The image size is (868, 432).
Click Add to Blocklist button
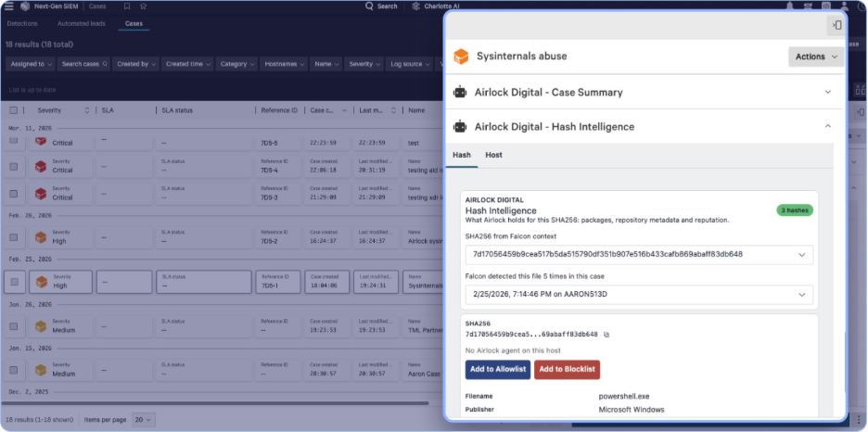pyautogui.click(x=567, y=370)
